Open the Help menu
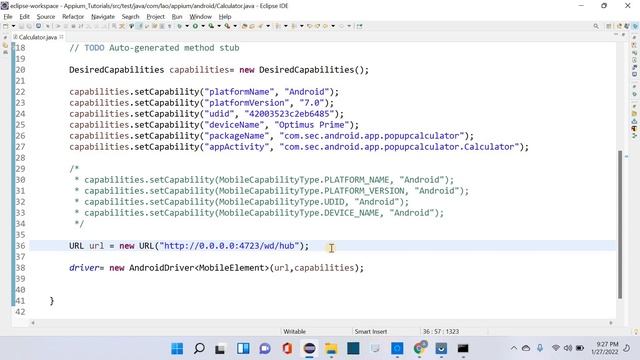 pos(225,17)
